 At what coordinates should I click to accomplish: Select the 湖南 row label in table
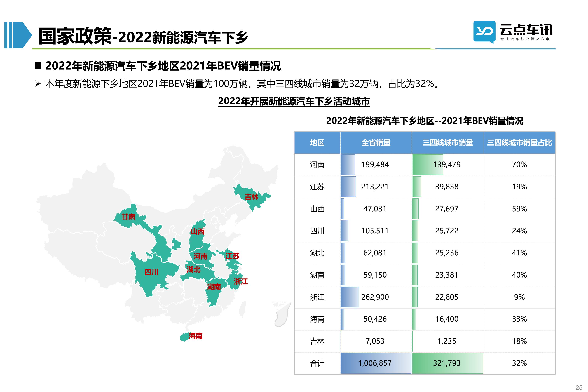coord(317,275)
